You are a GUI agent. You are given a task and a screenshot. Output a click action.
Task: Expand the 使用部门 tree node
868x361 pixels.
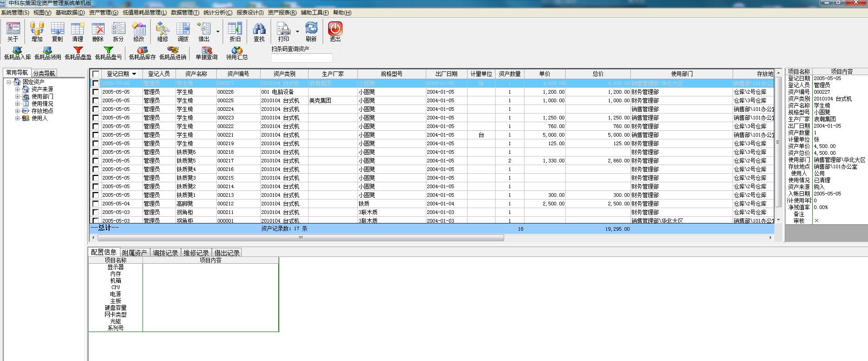coord(18,97)
